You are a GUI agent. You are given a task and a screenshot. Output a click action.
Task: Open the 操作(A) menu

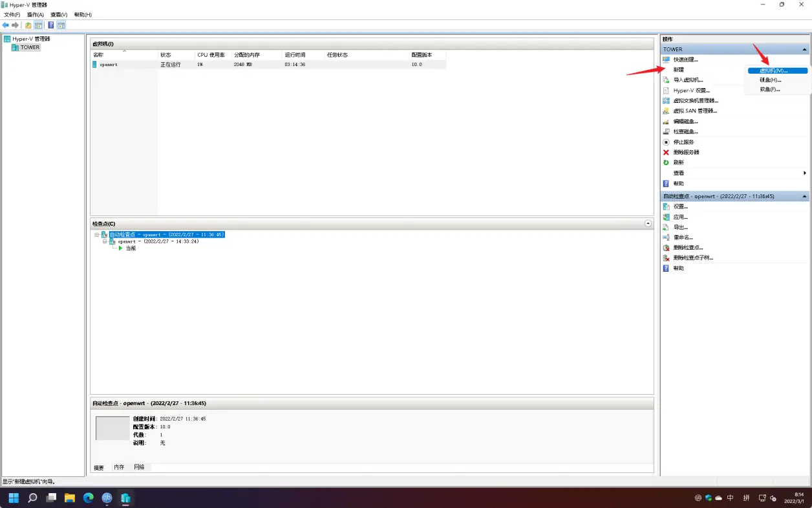coord(36,14)
